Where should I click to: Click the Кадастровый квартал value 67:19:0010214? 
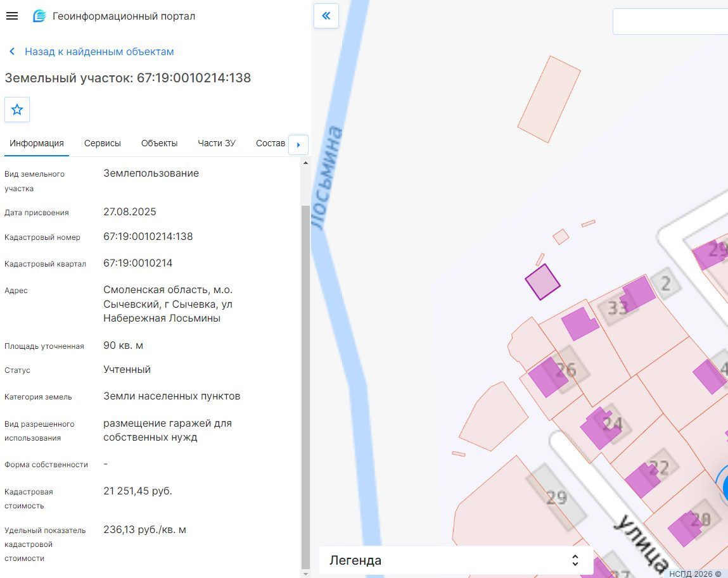(x=138, y=263)
